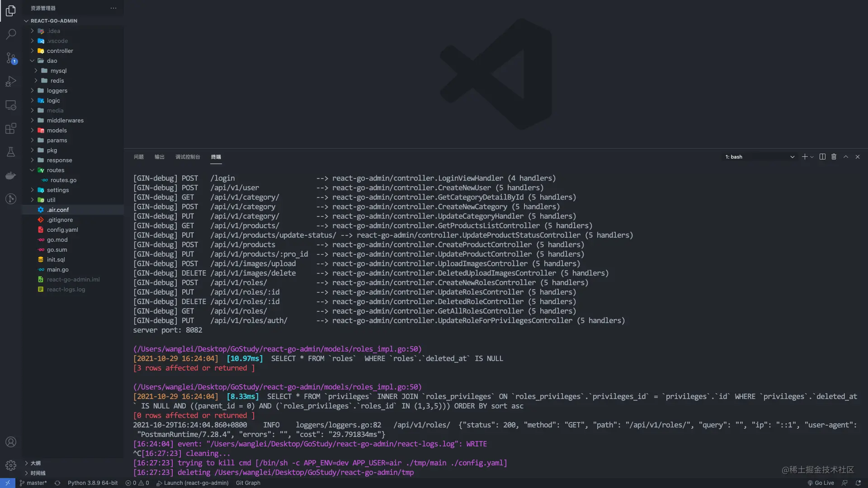The width and height of the screenshot is (868, 488).
Task: Kill terminal with the trash icon
Action: (834, 157)
